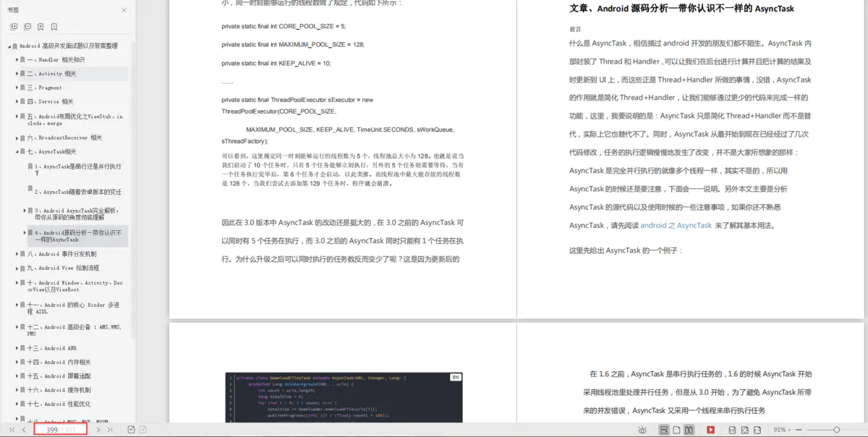Open bookmark 十三、Android ANR
Screen dimensions: 868x437
51,348
